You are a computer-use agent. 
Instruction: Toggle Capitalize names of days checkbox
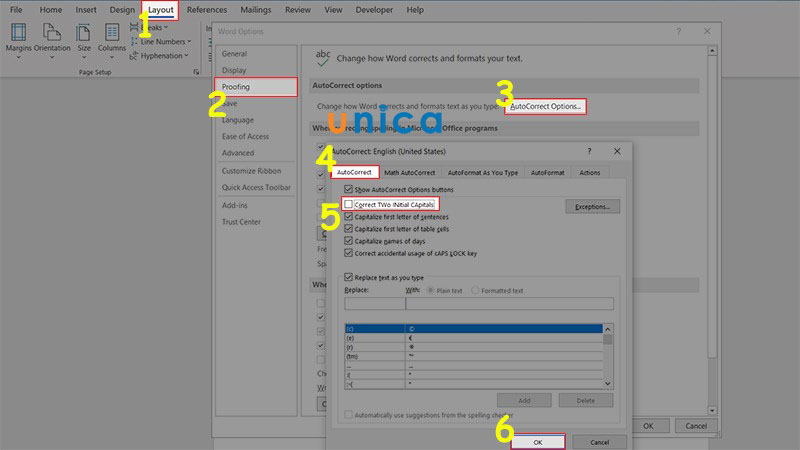(x=349, y=241)
